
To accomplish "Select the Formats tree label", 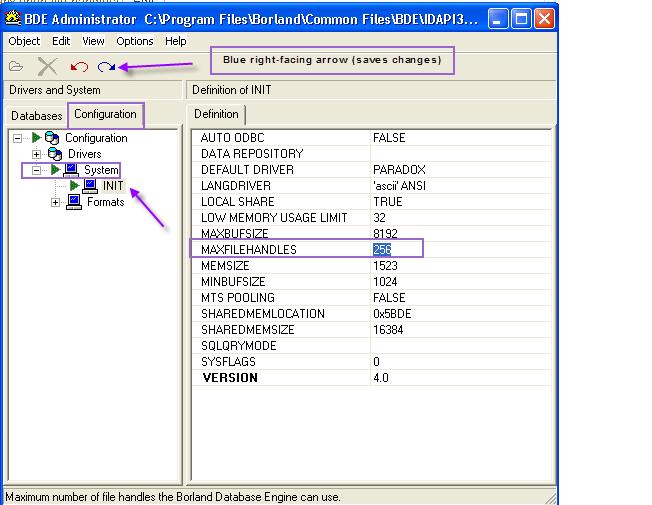I will click(x=106, y=202).
